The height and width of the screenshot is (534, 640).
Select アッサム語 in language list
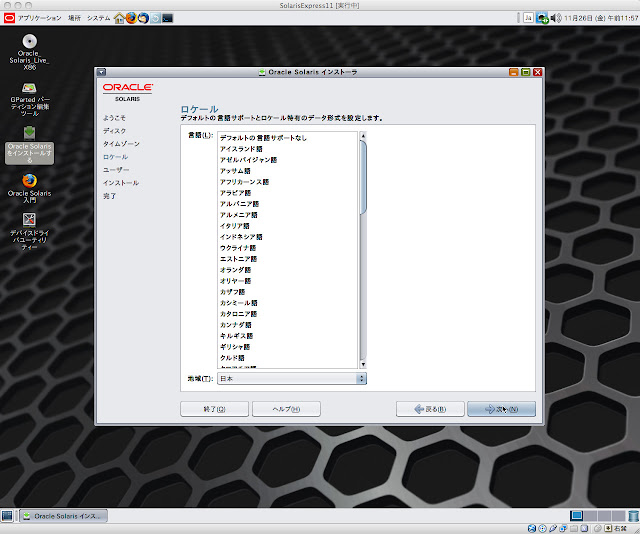point(287,171)
